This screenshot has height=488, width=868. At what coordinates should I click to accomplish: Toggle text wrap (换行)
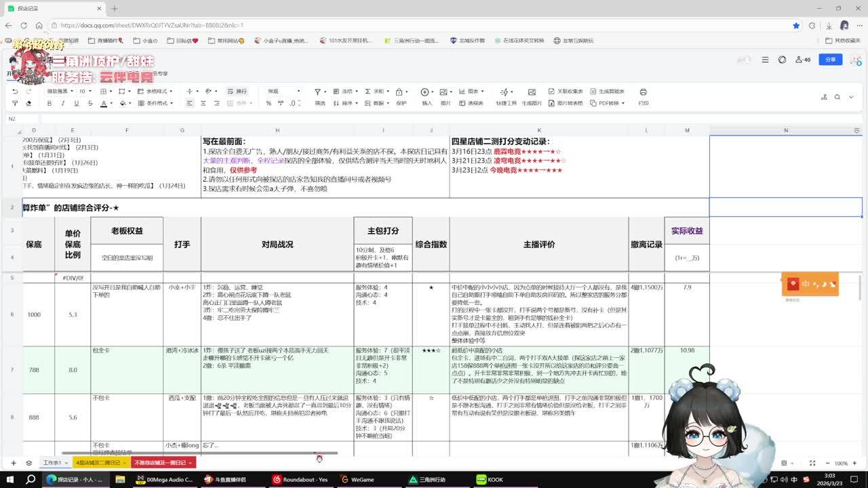click(237, 91)
